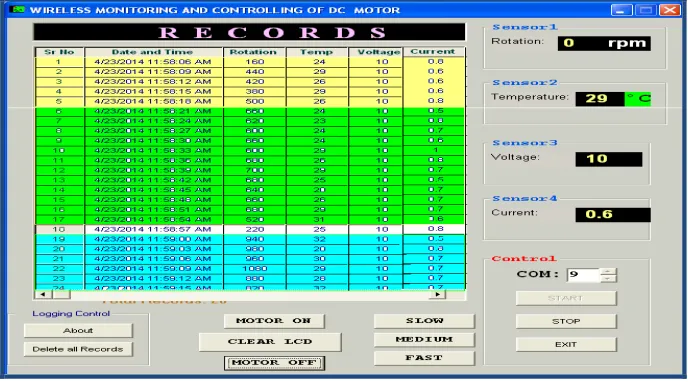Increase COM port number with up arrow

point(608,271)
